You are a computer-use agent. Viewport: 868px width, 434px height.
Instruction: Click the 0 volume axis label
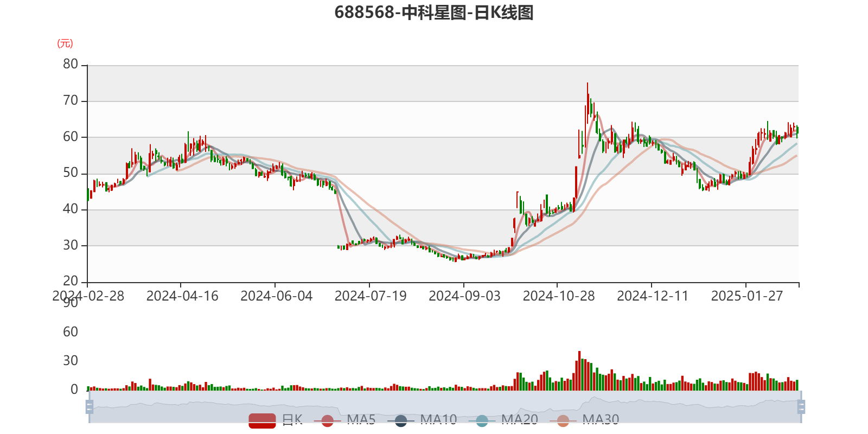tap(74, 389)
